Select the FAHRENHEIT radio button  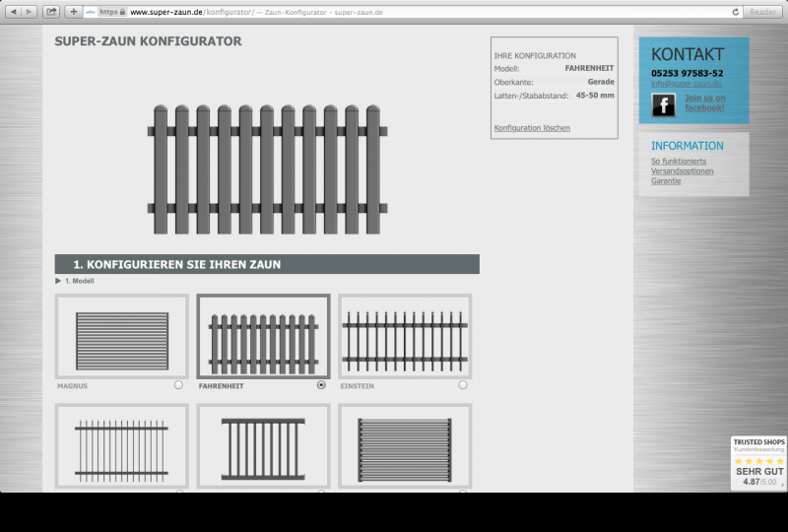click(321, 384)
